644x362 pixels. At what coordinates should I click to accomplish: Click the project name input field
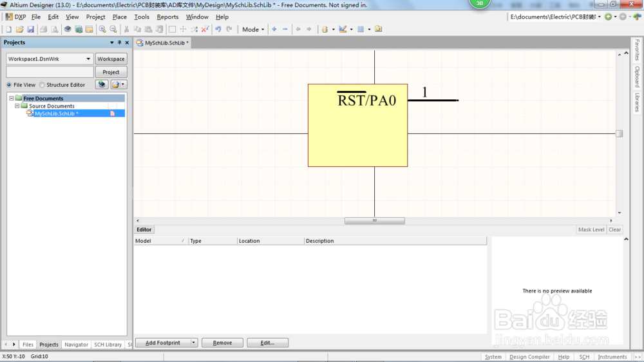tap(50, 72)
